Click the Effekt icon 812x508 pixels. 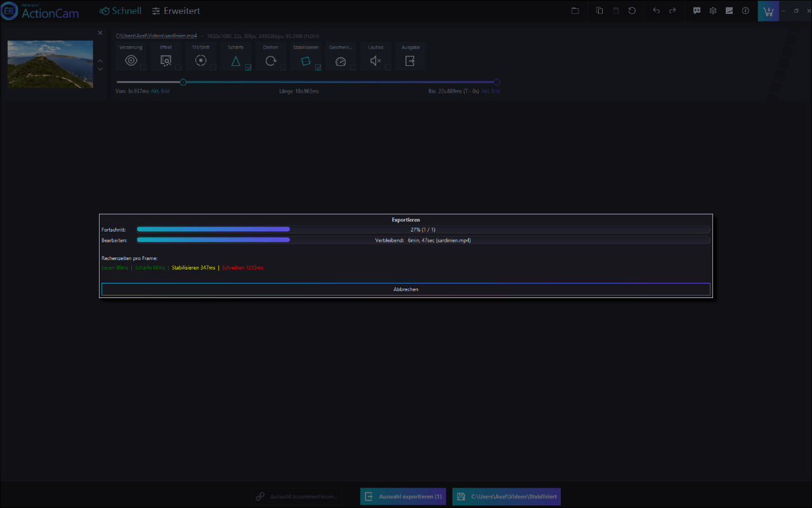tap(166, 61)
